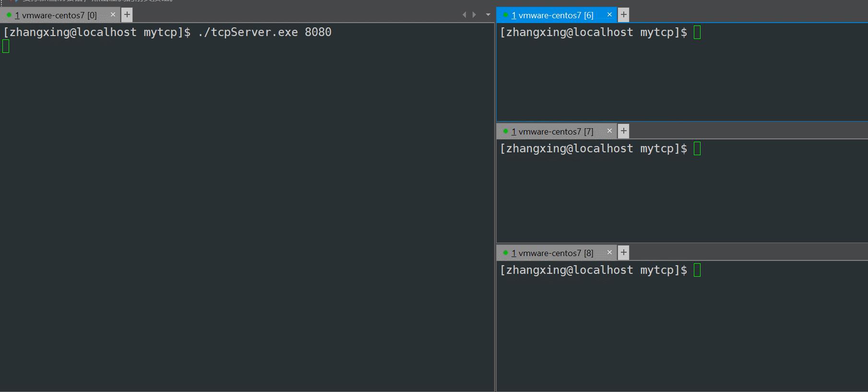
Task: Add a new tab beside vmware-centos7 [6]
Action: [623, 14]
